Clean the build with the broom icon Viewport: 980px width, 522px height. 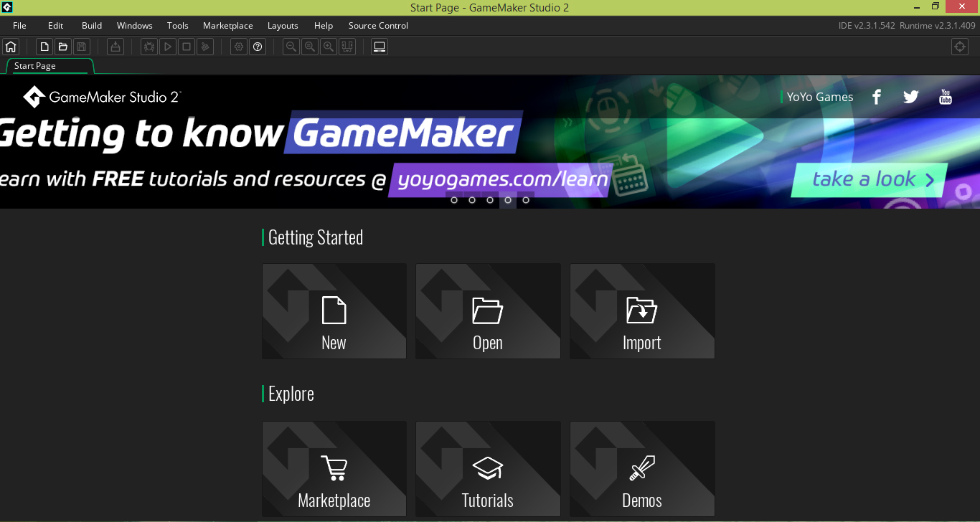point(205,47)
